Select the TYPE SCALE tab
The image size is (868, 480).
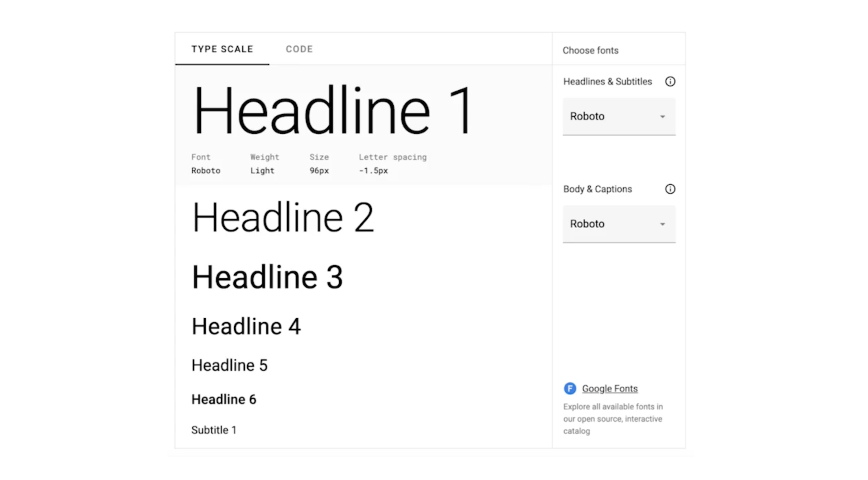click(222, 49)
